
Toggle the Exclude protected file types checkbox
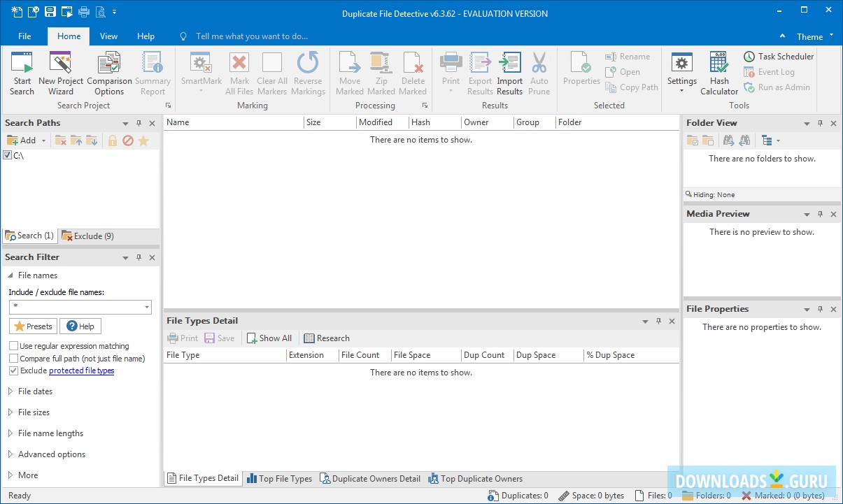[x=13, y=371]
